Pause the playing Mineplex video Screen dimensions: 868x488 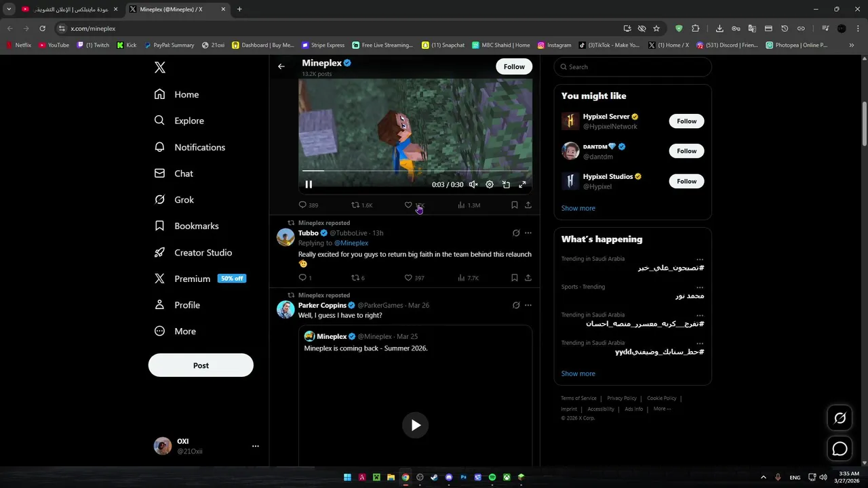pos(309,184)
